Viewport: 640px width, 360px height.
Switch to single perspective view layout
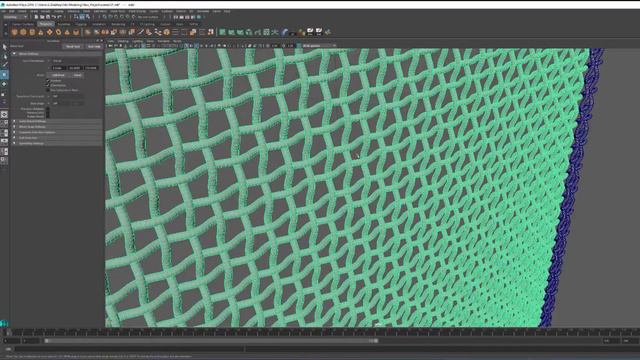click(4, 115)
